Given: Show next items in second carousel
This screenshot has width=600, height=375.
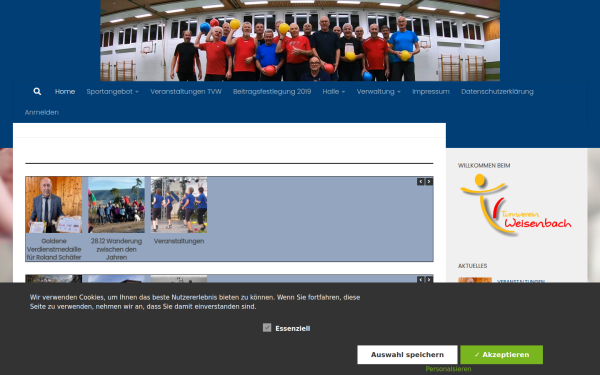Looking at the screenshot, I should (429, 280).
